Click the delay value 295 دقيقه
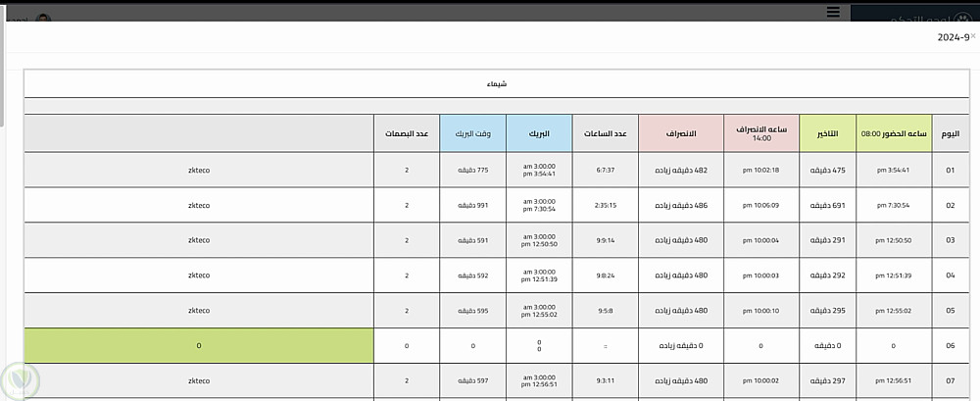 tap(827, 310)
